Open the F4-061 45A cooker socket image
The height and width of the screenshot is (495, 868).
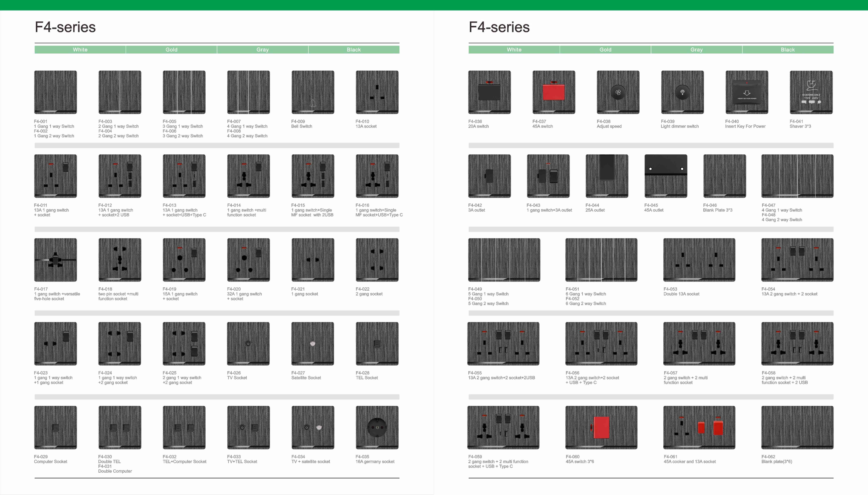699,427
